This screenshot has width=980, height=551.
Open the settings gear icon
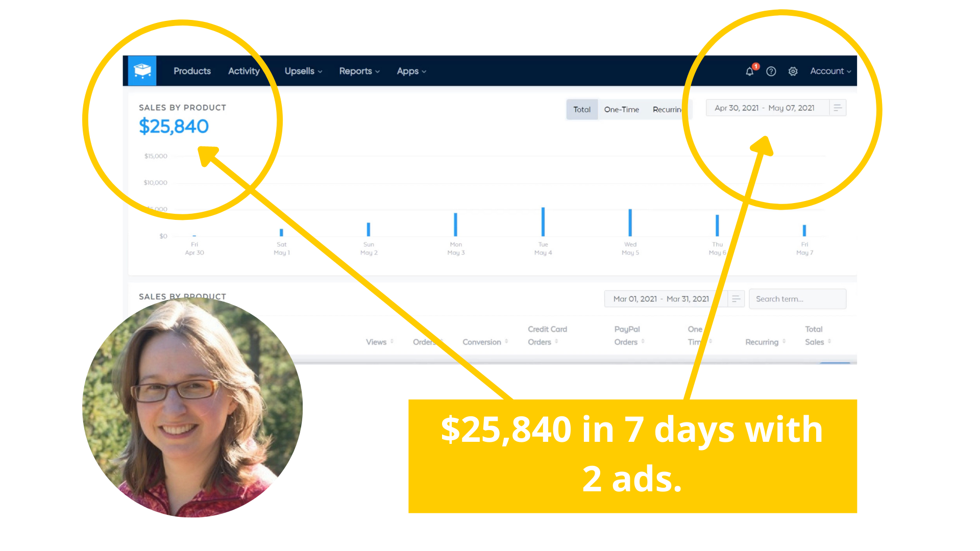pyautogui.click(x=793, y=71)
